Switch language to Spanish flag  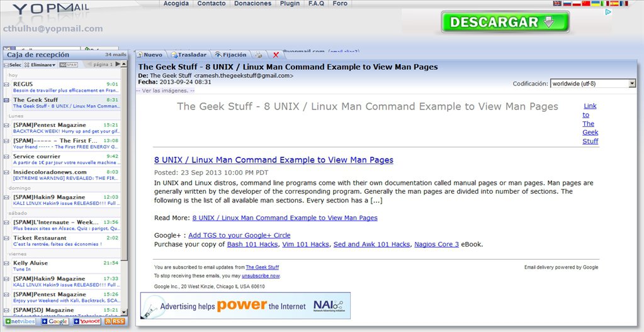point(614,3)
